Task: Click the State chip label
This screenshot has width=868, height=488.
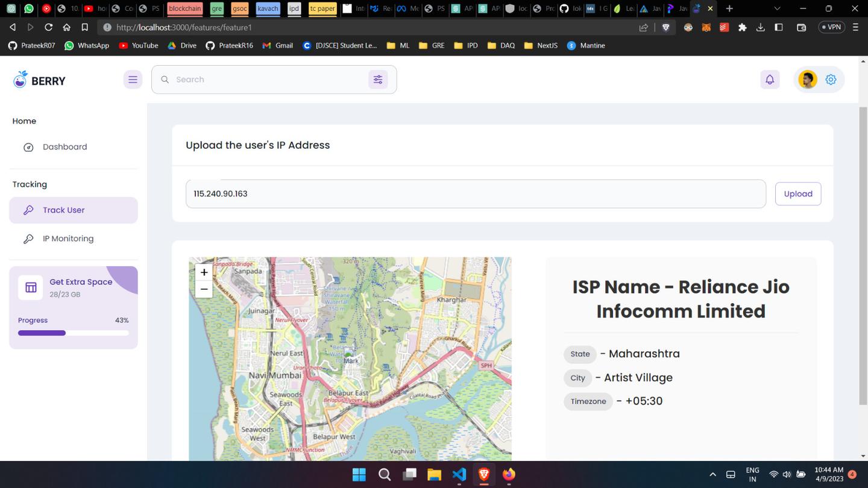Action: [x=580, y=354]
